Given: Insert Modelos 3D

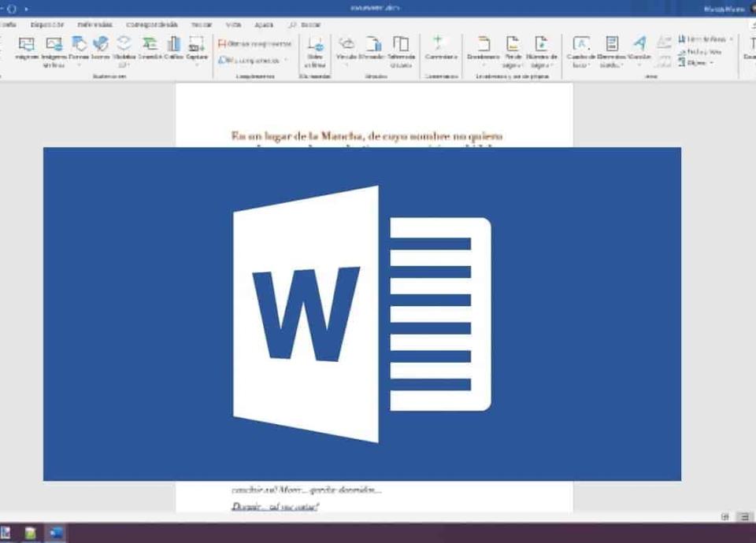Looking at the screenshot, I should click(x=124, y=51).
